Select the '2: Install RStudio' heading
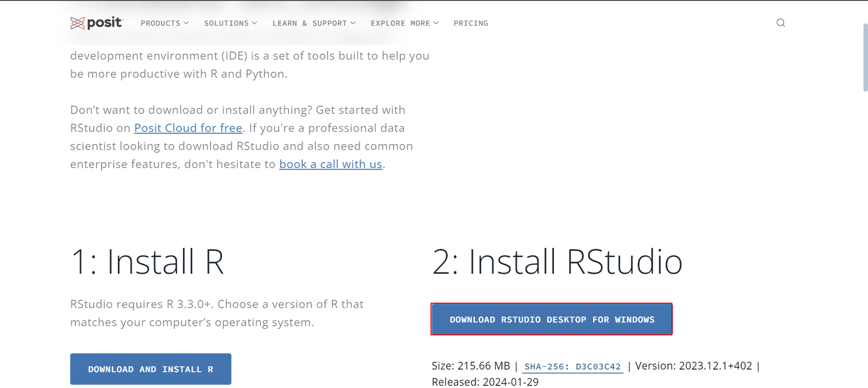868x388 pixels. pyautogui.click(x=557, y=261)
